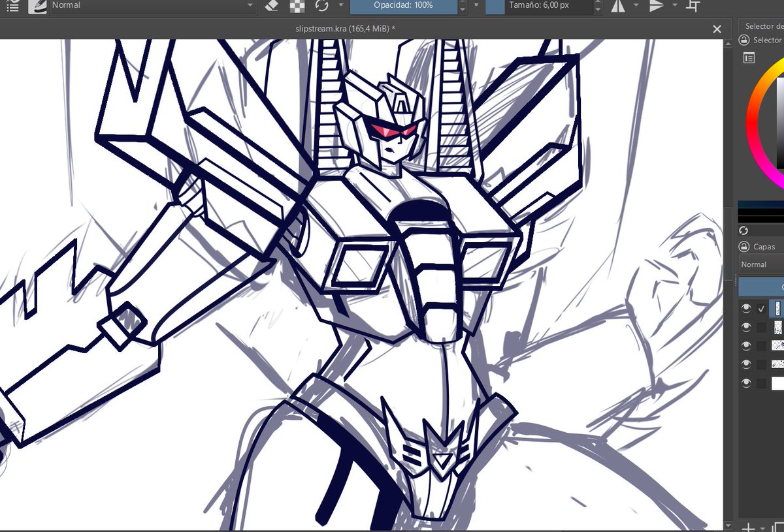784x532 pixels.
Task: Uncheck the first layer's checkbox
Action: tap(761, 309)
